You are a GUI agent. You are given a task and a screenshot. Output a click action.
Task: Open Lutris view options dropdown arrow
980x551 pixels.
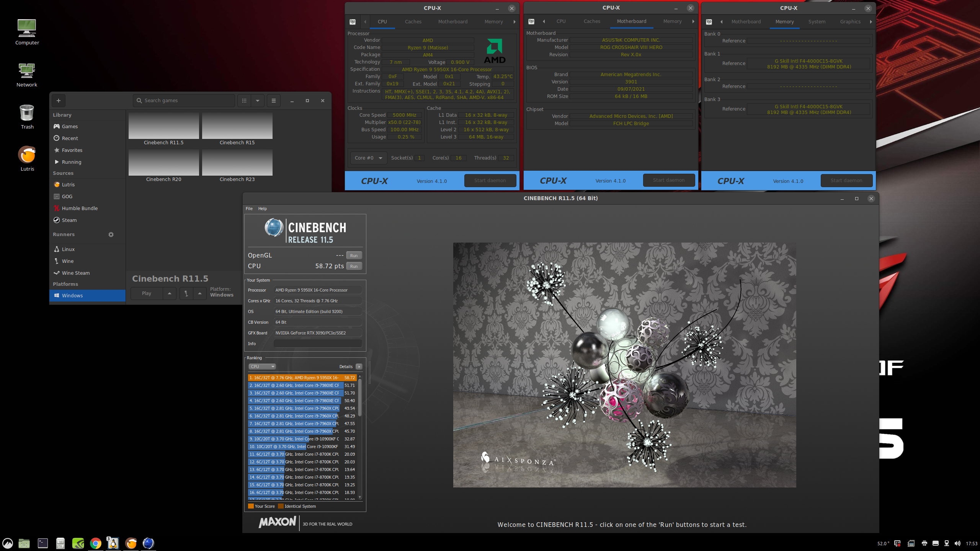[258, 101]
